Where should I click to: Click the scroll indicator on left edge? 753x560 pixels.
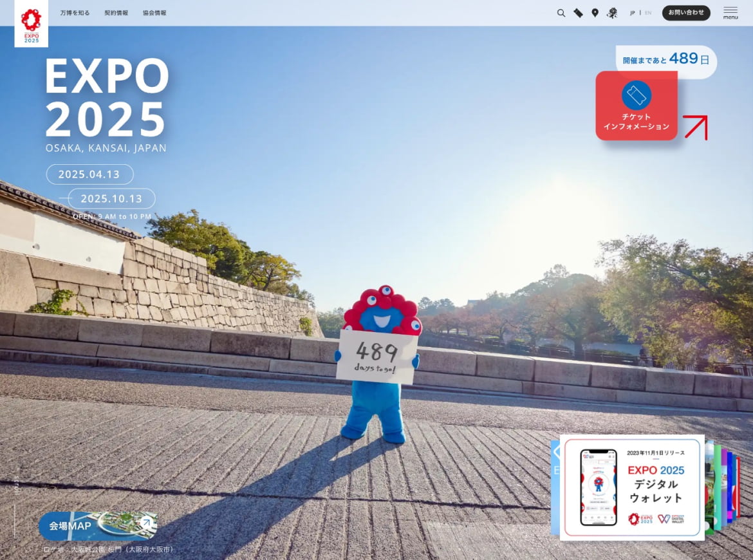pyautogui.click(x=16, y=507)
